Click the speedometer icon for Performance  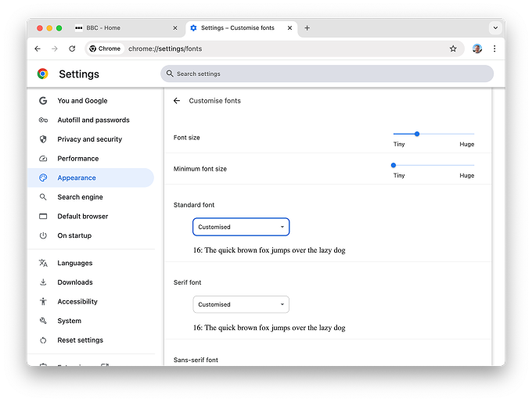click(x=43, y=159)
